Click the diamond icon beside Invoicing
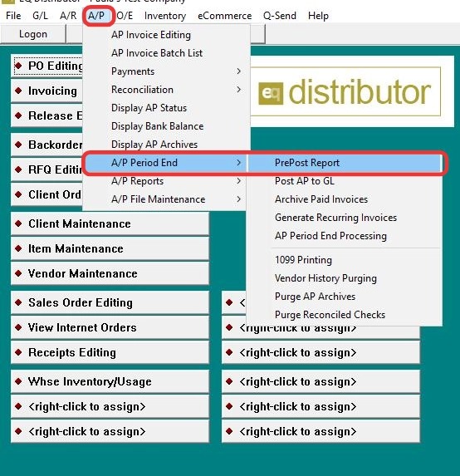 tap(18, 91)
